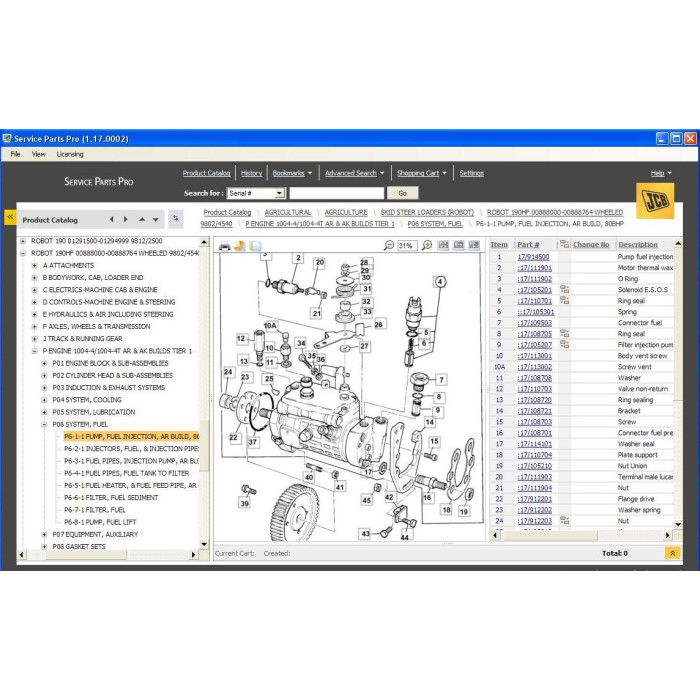Collapse the side panel with yellow chevron

pyautogui.click(x=10, y=217)
